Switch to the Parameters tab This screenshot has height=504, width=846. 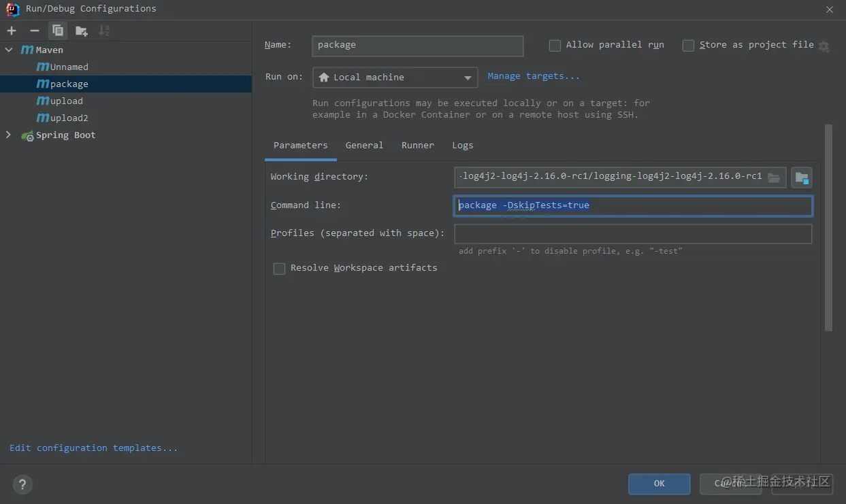[300, 145]
